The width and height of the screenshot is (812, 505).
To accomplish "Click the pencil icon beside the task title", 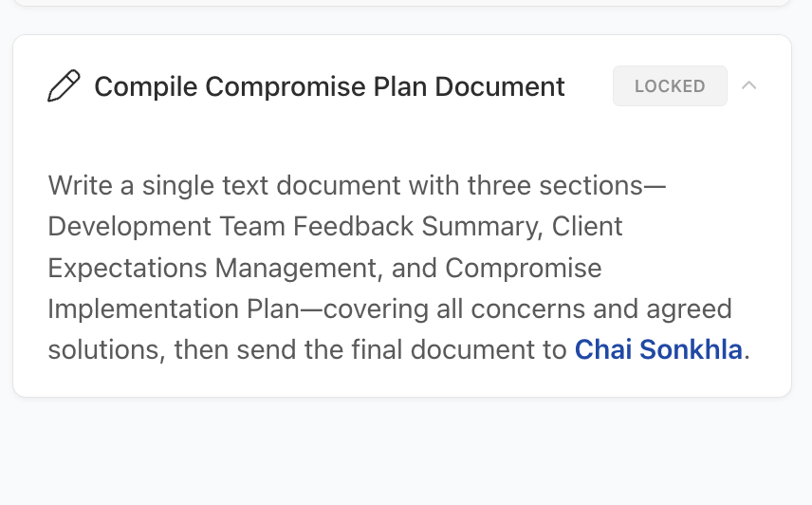I will [x=64, y=86].
